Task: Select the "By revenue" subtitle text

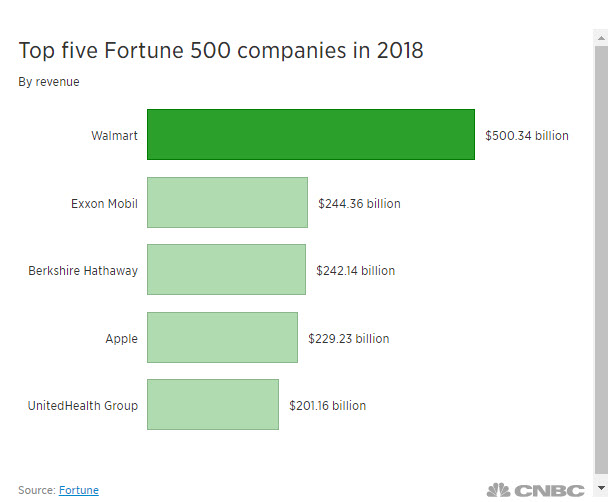Action: (49, 82)
